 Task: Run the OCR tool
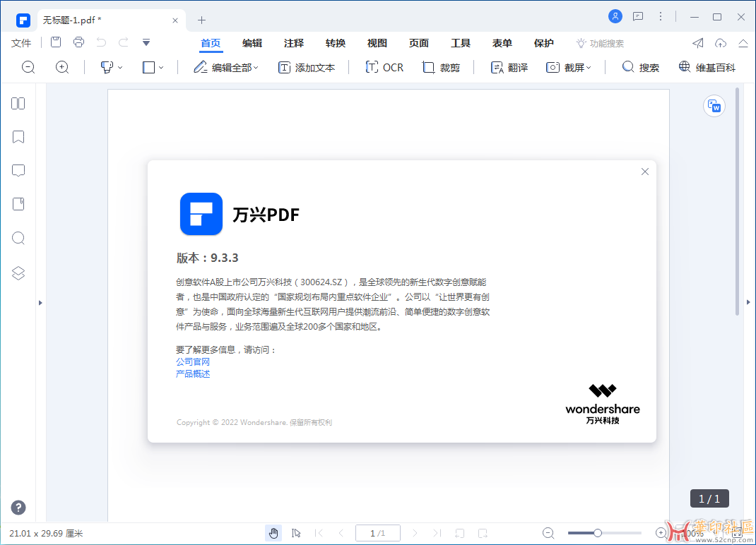click(384, 68)
